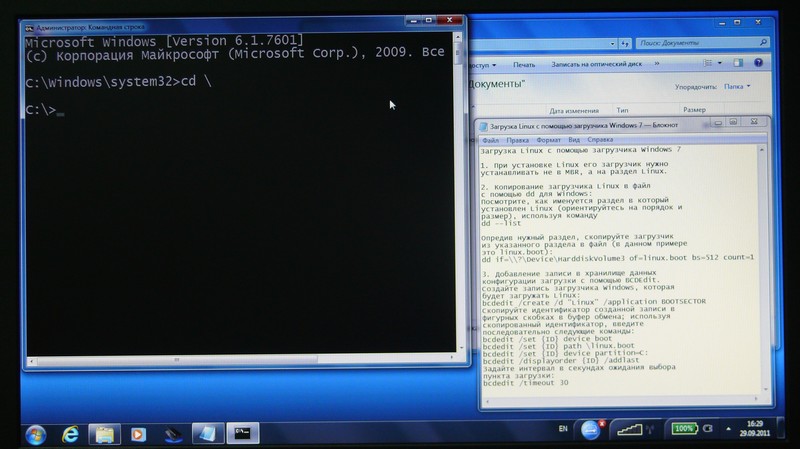The image size is (800, 449).
Task: Click right arrow of Command Prompt horizontal scrollbar
Action: [x=452, y=358]
